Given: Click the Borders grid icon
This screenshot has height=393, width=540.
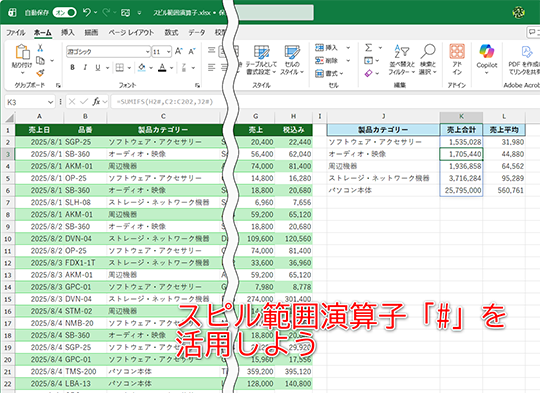Looking at the screenshot, I should [x=120, y=68].
